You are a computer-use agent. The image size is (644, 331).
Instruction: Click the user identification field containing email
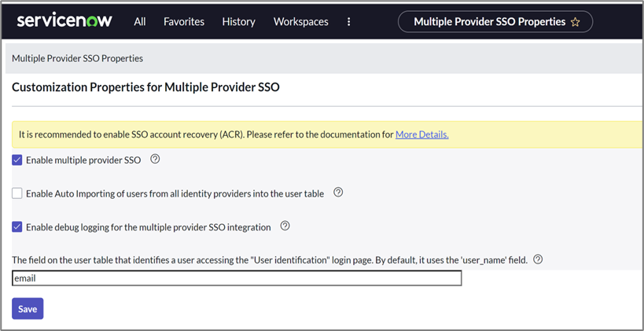[x=236, y=278]
